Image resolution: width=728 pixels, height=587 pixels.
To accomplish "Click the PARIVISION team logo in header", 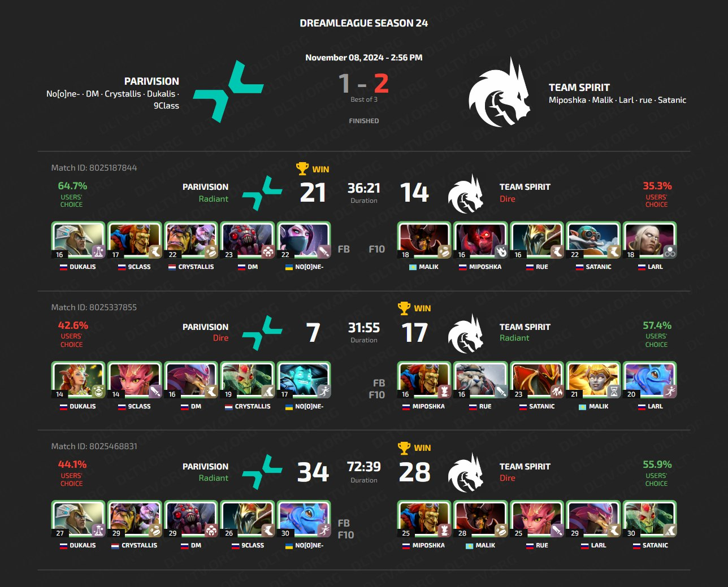I will [x=228, y=92].
